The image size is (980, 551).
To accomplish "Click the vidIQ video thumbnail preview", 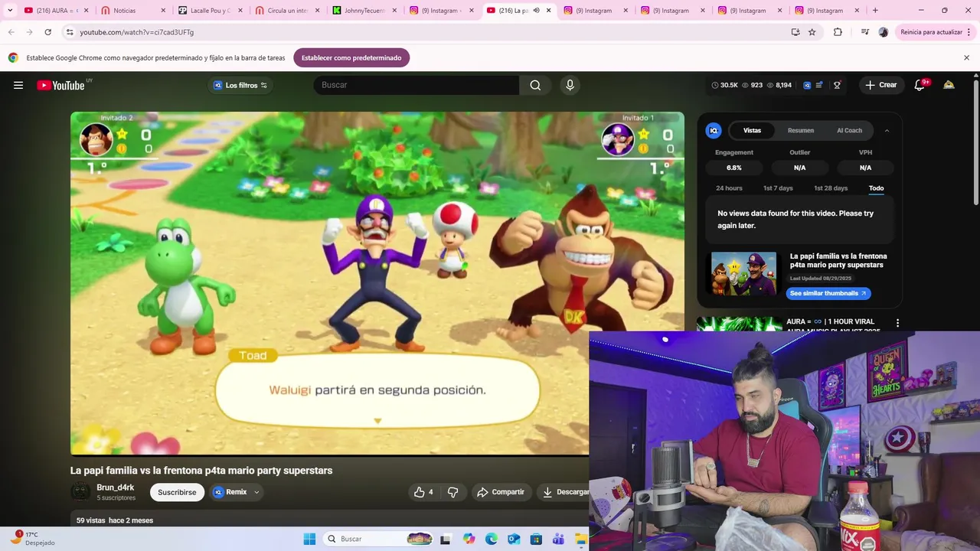I will (743, 274).
